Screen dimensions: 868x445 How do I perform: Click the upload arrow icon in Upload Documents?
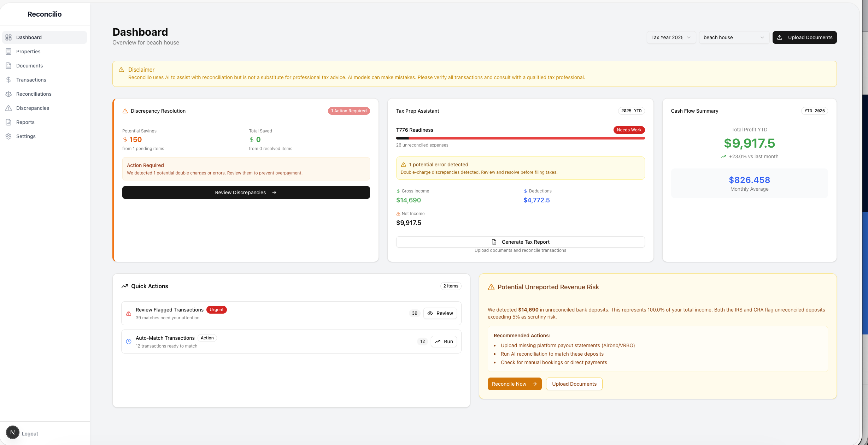click(780, 37)
